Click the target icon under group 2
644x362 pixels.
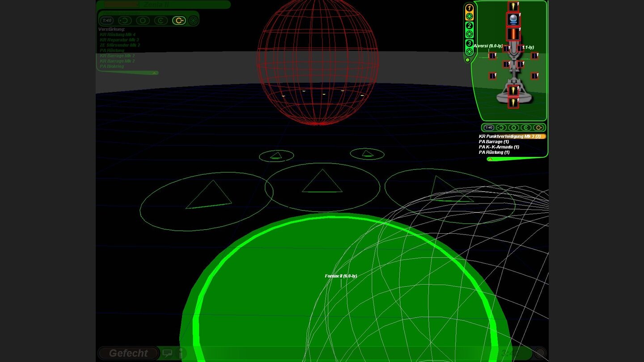pyautogui.click(x=469, y=34)
